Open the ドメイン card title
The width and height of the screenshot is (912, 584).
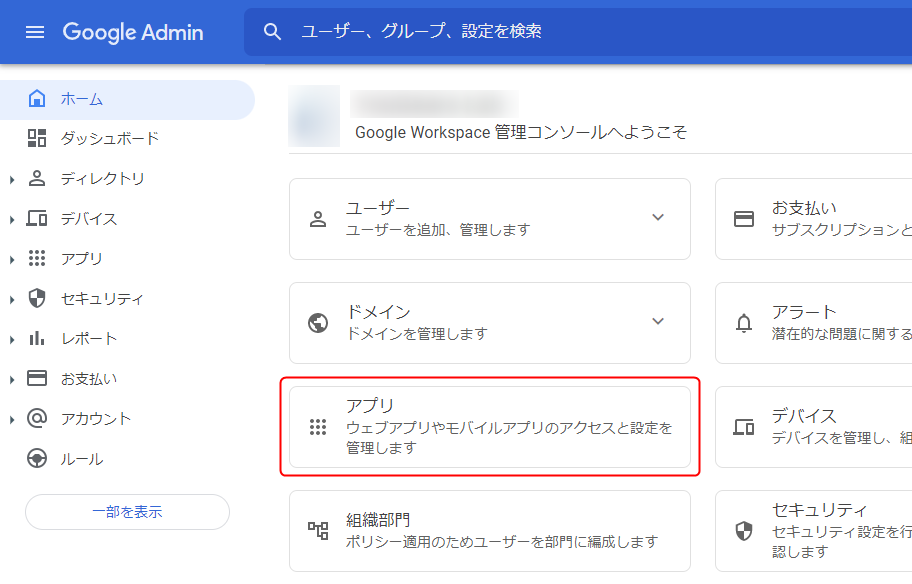coord(378,312)
